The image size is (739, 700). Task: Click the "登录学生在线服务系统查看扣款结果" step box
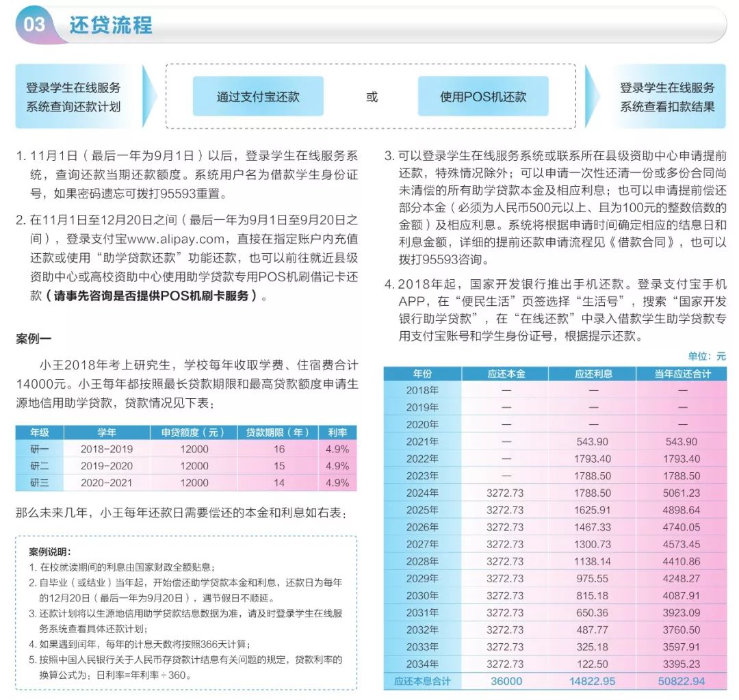(667, 96)
